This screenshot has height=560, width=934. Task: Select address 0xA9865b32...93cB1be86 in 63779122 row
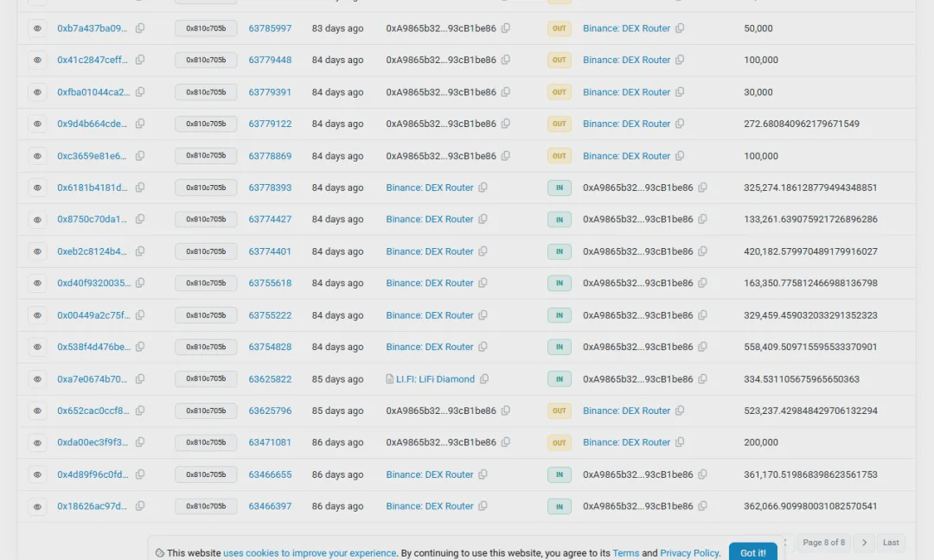click(441, 124)
